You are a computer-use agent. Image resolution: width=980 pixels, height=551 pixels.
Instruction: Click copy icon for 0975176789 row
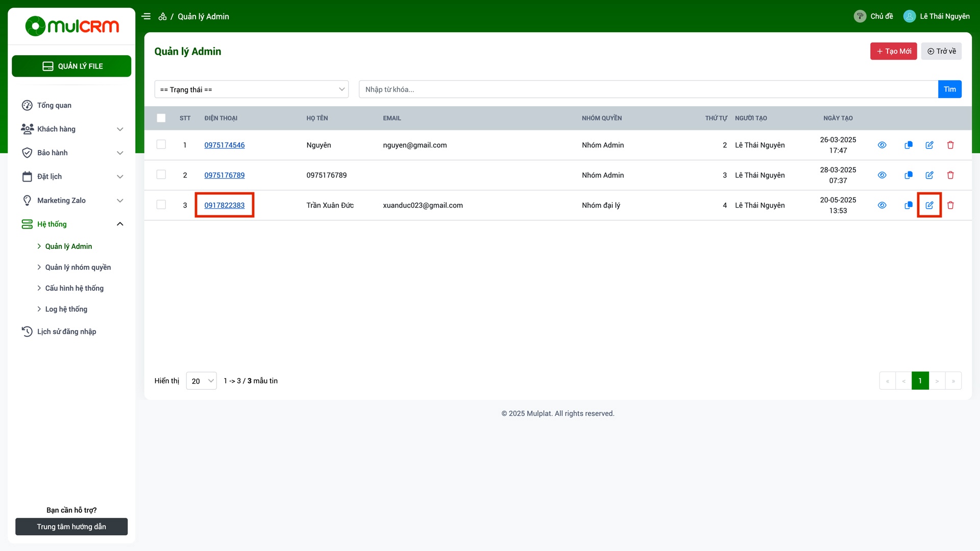pos(908,175)
